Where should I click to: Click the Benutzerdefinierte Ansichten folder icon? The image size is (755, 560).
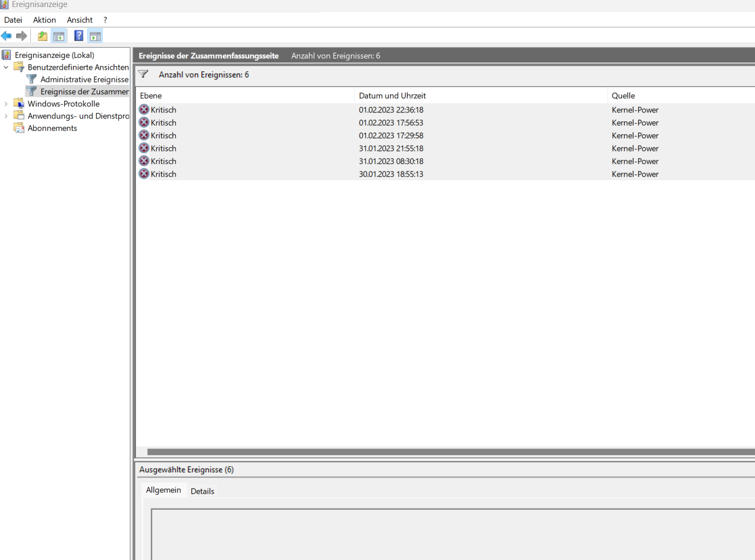pos(19,67)
